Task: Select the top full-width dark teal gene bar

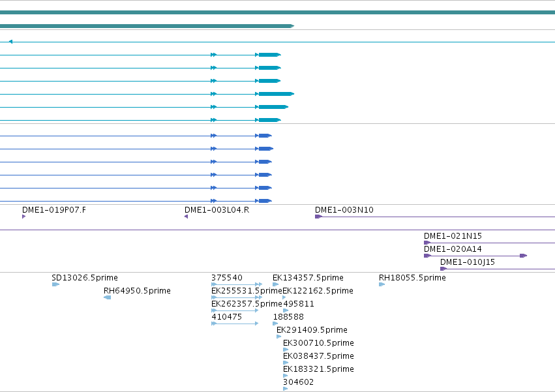Action: (278, 12)
